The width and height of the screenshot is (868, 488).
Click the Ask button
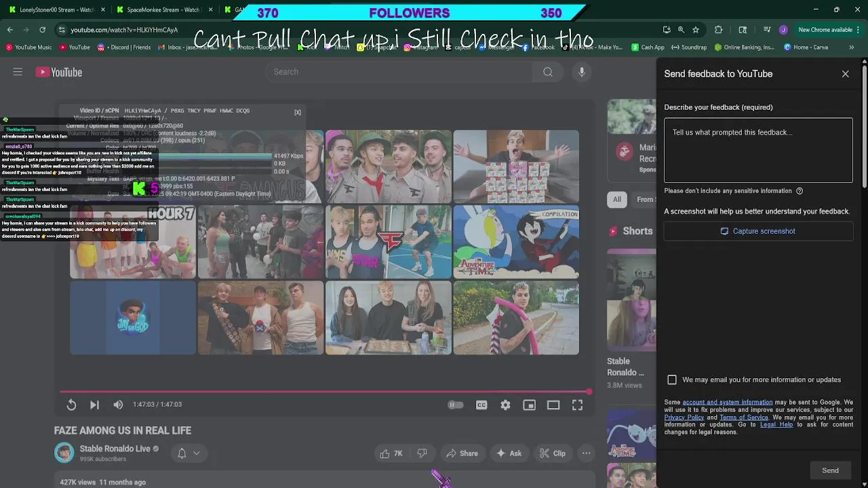point(509,453)
